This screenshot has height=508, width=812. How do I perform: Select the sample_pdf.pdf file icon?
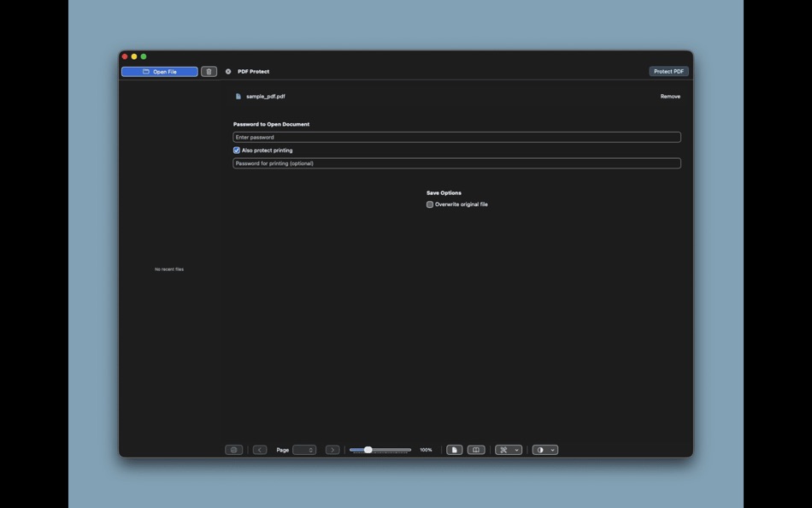(x=238, y=97)
